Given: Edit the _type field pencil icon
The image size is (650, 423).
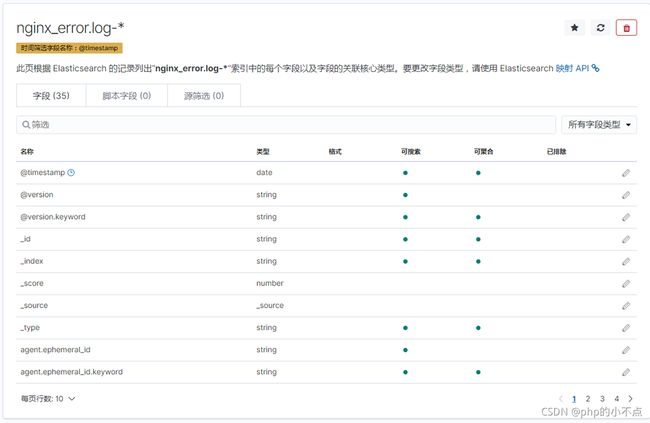Looking at the screenshot, I should point(626,328).
